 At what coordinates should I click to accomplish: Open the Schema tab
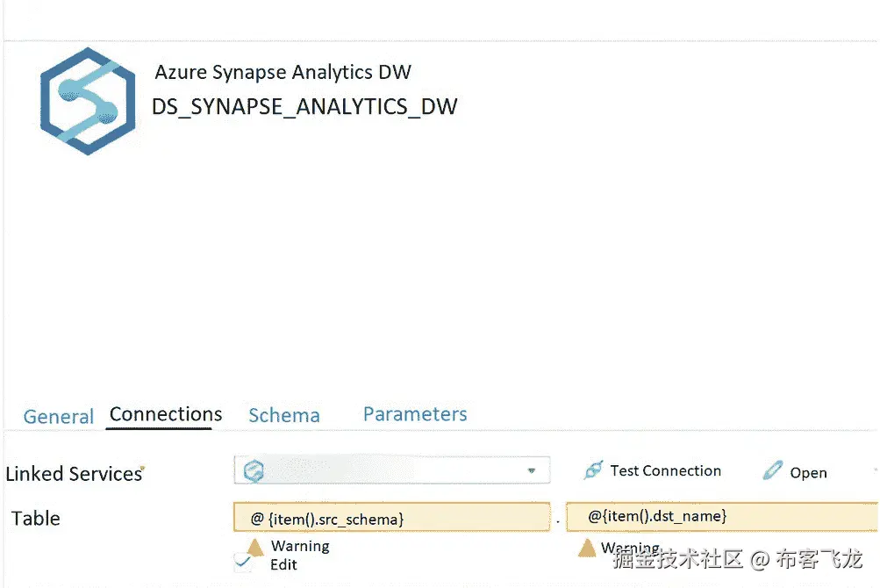point(283,415)
